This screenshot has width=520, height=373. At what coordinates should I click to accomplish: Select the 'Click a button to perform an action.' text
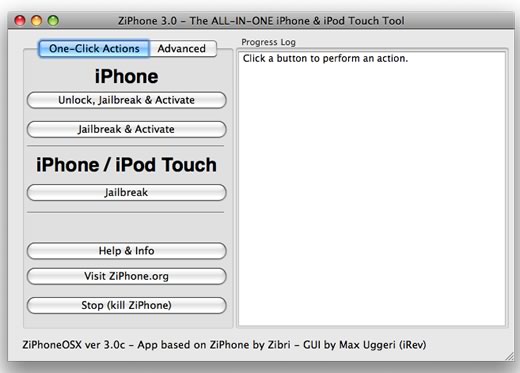(325, 59)
